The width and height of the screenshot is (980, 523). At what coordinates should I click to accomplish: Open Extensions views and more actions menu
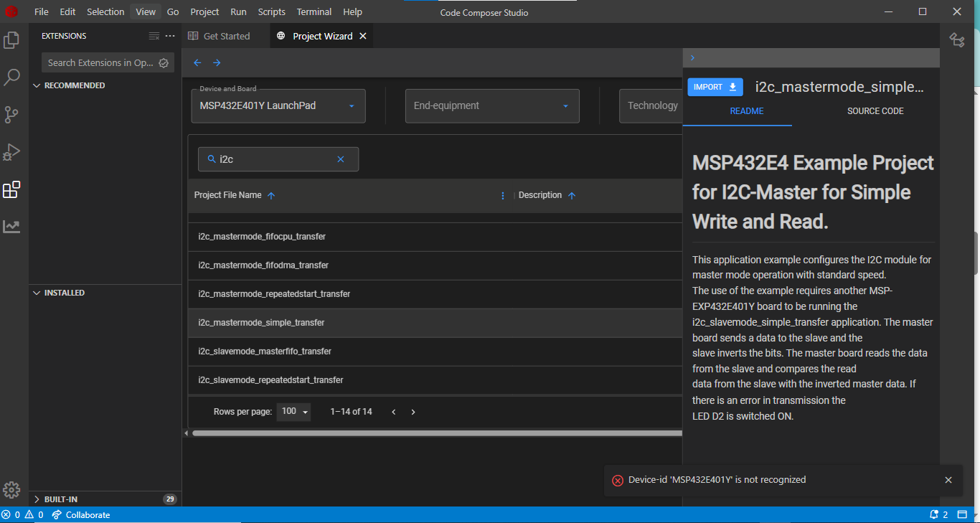[170, 36]
